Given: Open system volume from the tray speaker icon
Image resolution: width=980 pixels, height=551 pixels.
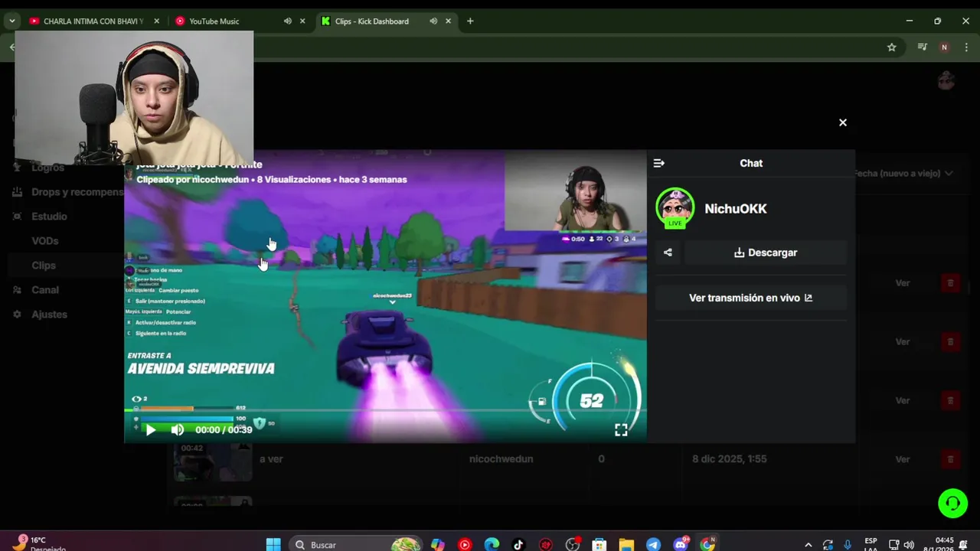Looking at the screenshot, I should pyautogui.click(x=909, y=545).
